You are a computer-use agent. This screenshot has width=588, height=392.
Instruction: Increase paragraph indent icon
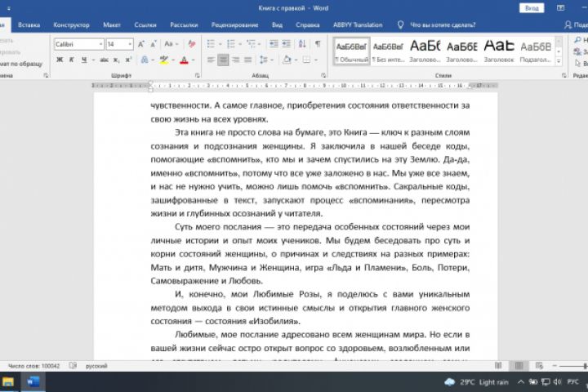click(287, 44)
